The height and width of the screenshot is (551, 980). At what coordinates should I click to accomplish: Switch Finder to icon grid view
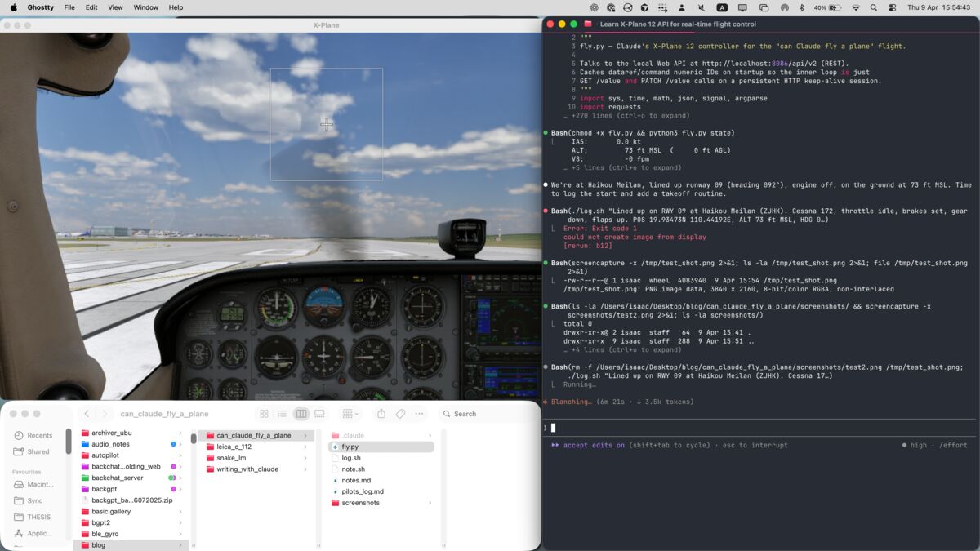pos(264,414)
